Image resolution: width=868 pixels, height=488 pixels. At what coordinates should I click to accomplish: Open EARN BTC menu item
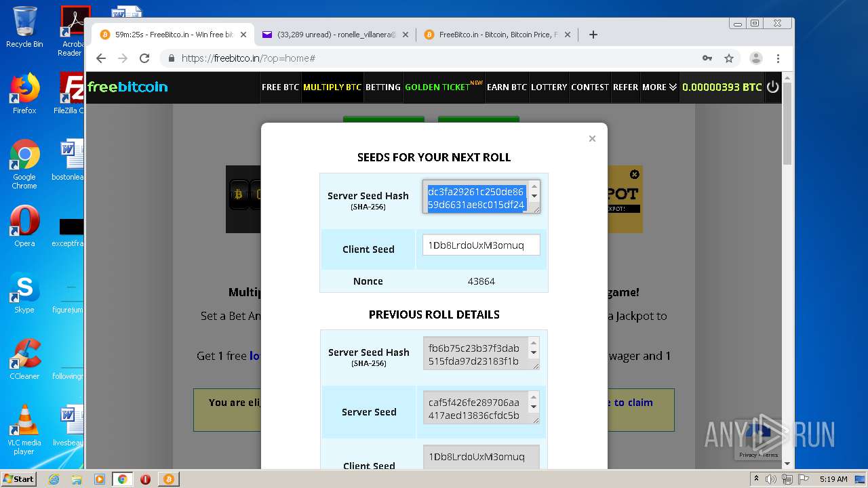[x=507, y=87]
